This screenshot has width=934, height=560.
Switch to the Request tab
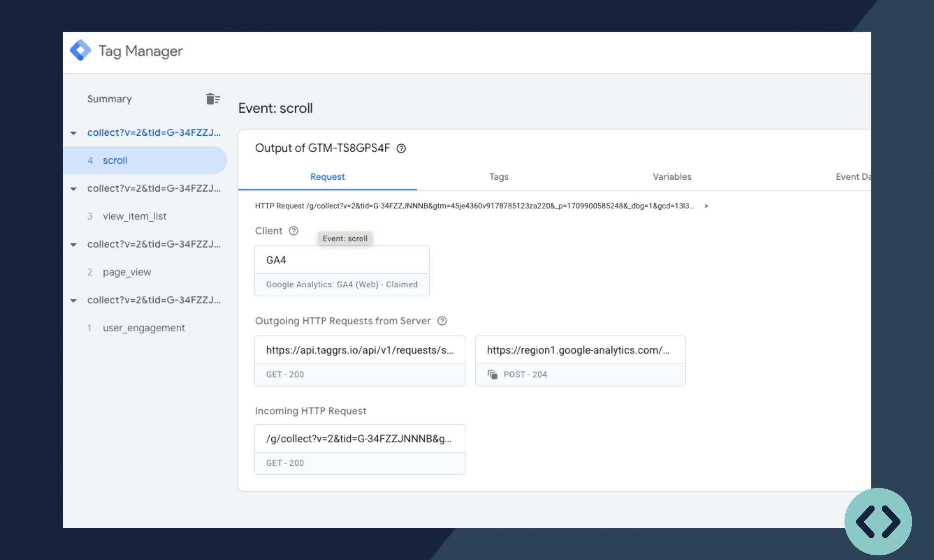327,177
